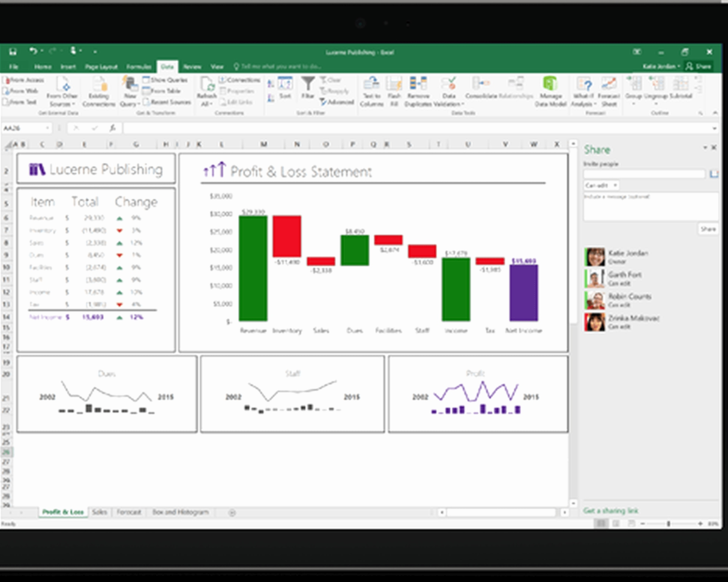
Task: Toggle the Filter funnel
Action: pos(308,88)
